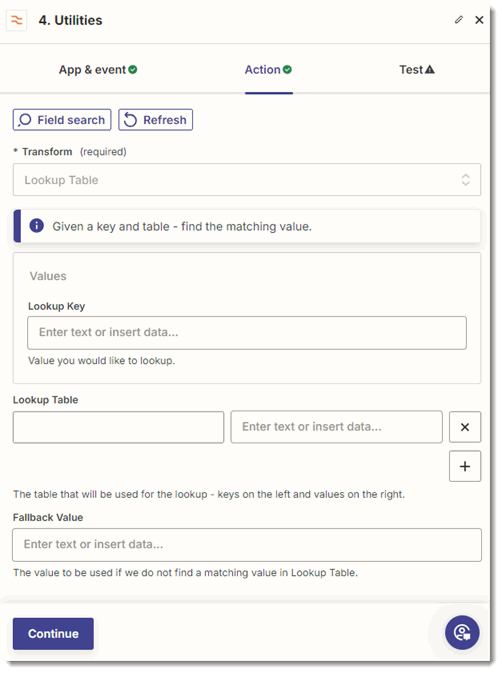
Task: Focus the Fallback Value input field
Action: point(247,545)
